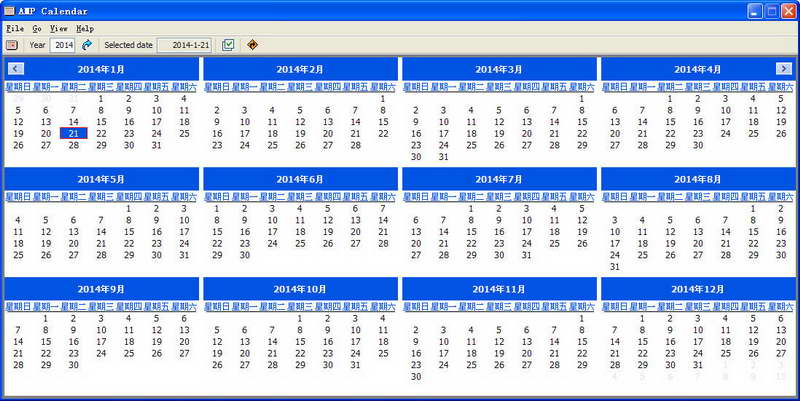Select February 28 in 2014年2月
The image size is (800, 401).
(355, 145)
